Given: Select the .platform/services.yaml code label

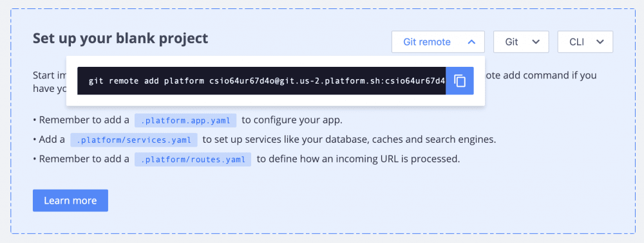Looking at the screenshot, I should tap(134, 139).
